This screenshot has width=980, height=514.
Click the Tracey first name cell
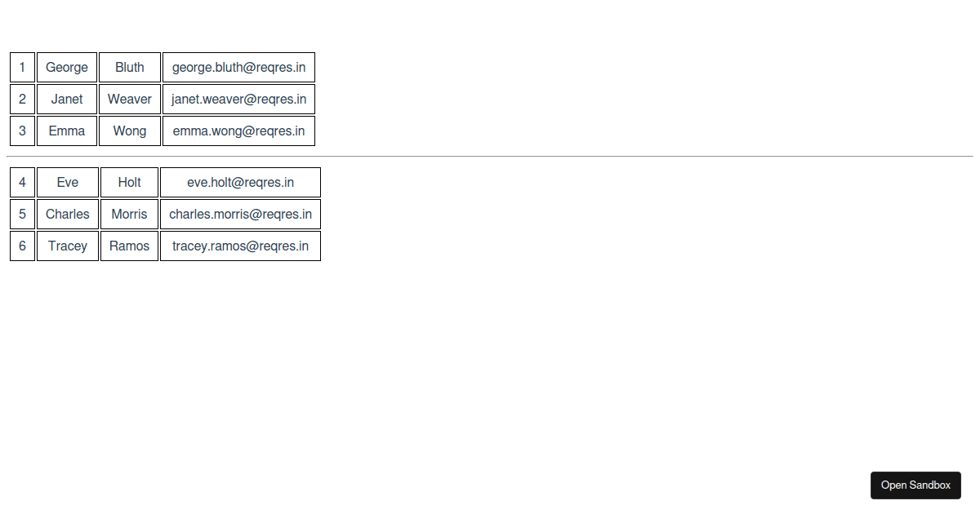[x=68, y=246]
